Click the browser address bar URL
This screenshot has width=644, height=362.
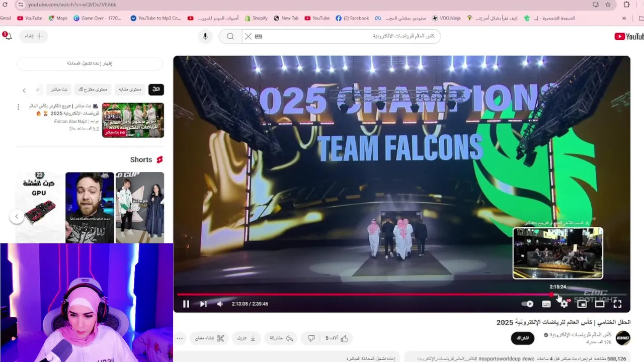point(72,5)
